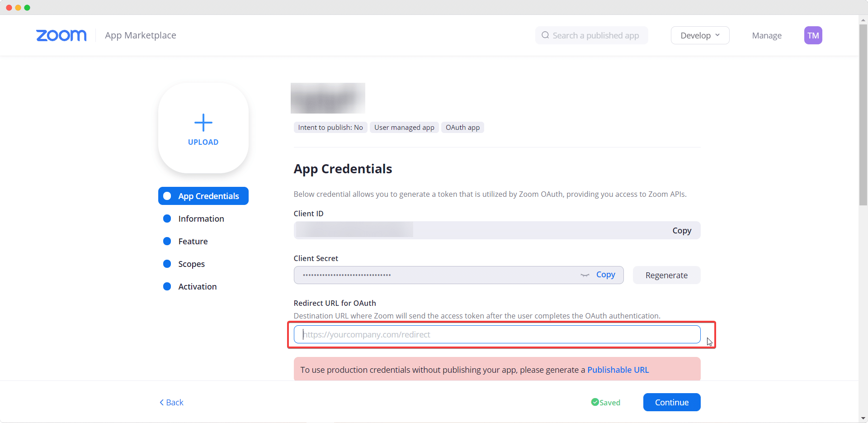Screen dimensions: 868x423
Task: Click the Saved status text
Action: pyautogui.click(x=610, y=403)
